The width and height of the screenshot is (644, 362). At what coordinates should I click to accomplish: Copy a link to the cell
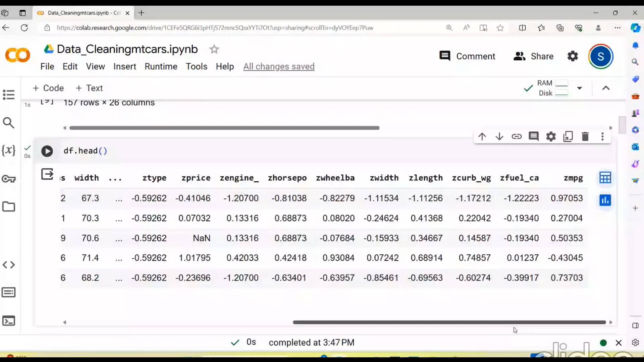click(x=517, y=136)
